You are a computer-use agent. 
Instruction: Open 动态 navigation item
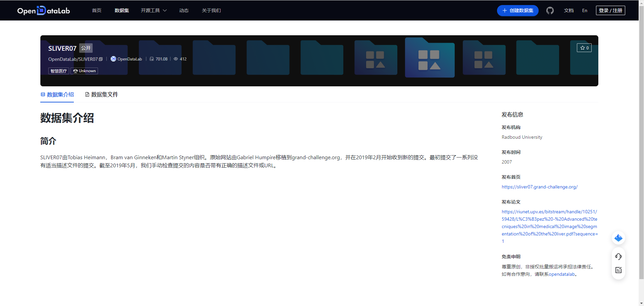pyautogui.click(x=184, y=10)
